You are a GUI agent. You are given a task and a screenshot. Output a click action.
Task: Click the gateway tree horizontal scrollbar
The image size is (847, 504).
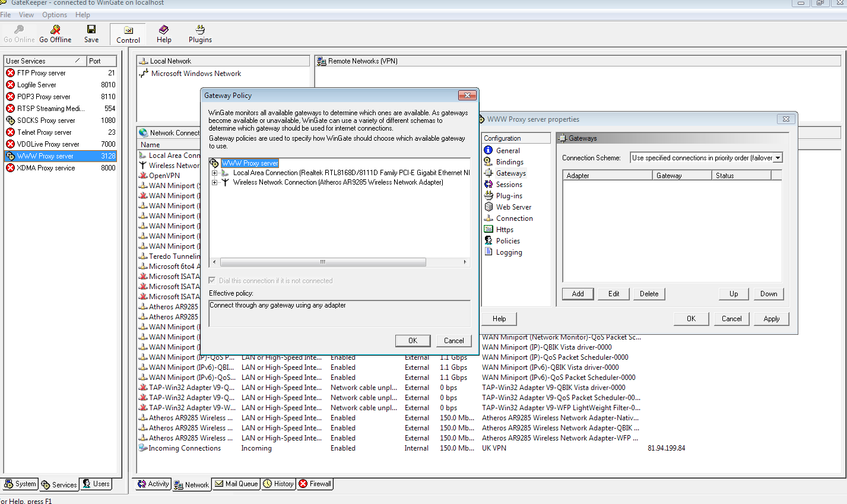[323, 262]
